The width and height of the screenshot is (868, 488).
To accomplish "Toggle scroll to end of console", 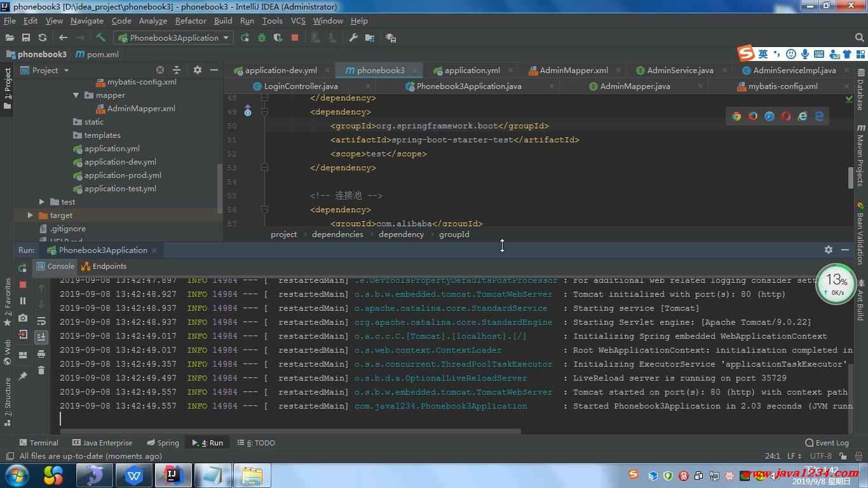I will (x=41, y=337).
